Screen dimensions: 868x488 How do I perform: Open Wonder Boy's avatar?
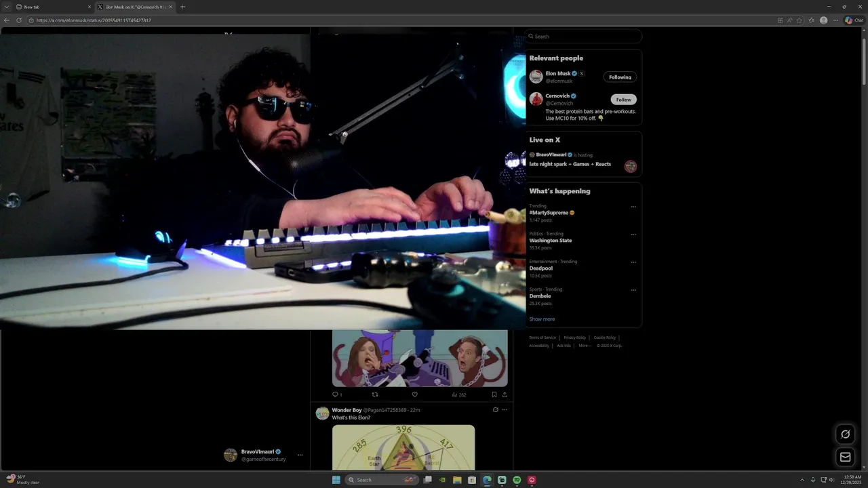[x=323, y=413]
